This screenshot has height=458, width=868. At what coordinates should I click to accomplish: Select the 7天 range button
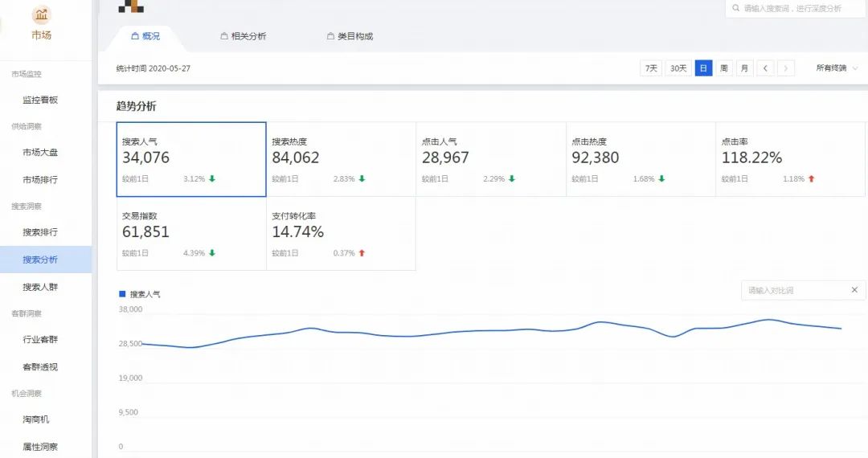pyautogui.click(x=651, y=68)
